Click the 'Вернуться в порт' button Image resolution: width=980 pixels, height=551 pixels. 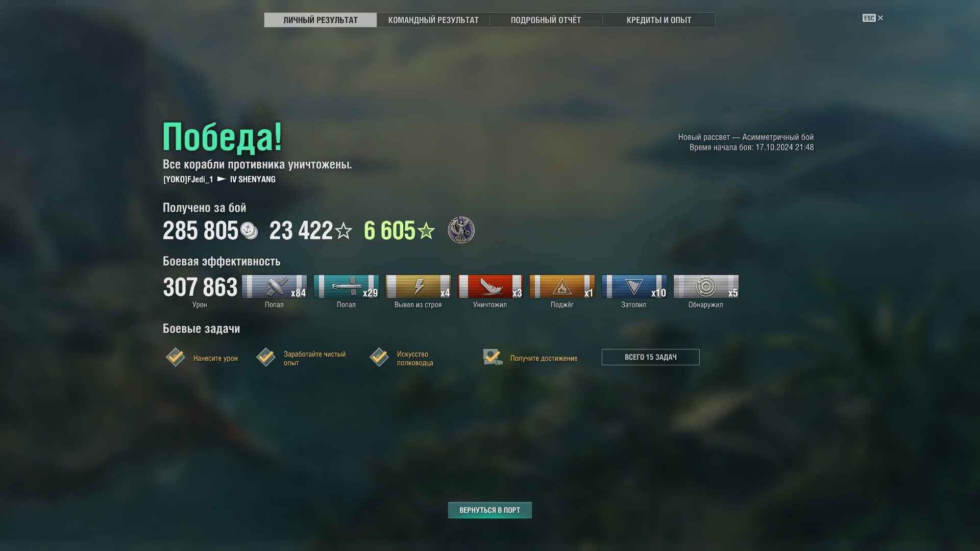click(489, 510)
